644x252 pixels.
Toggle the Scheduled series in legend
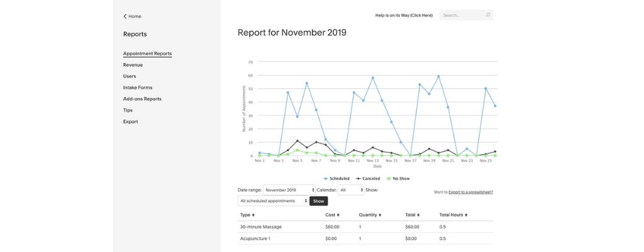coord(336,178)
